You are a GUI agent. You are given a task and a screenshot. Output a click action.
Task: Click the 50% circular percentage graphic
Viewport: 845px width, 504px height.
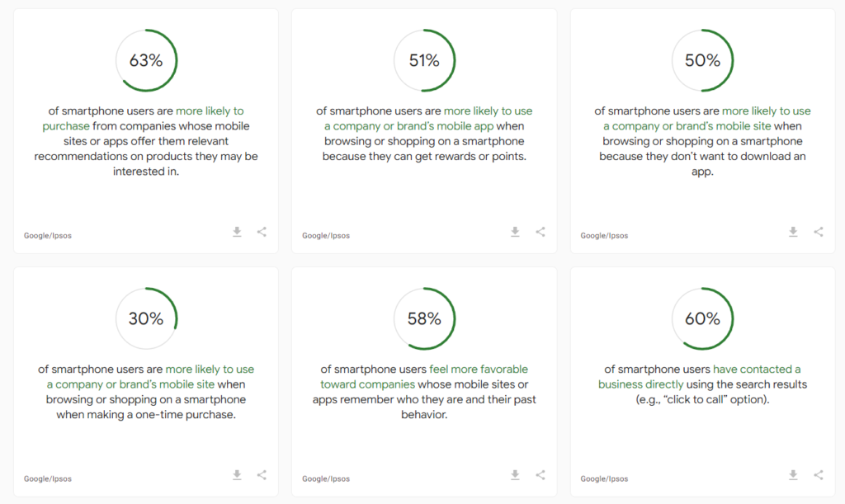[703, 60]
